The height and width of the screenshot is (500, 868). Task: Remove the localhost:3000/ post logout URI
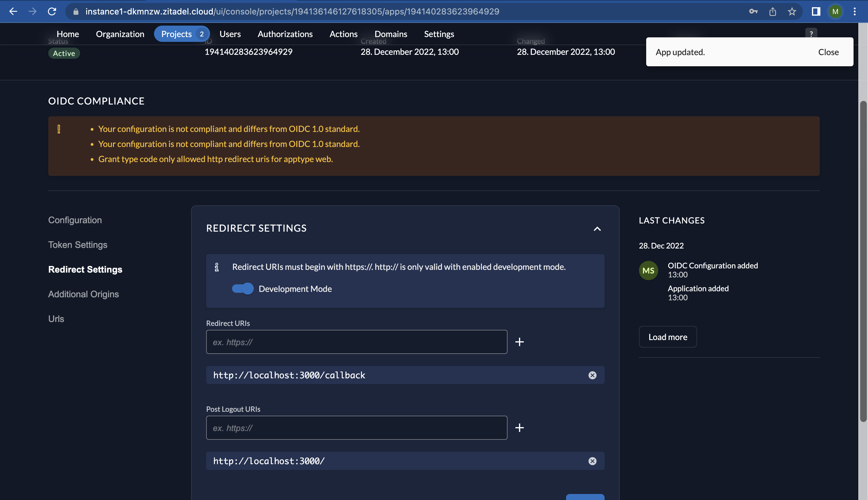click(x=592, y=461)
